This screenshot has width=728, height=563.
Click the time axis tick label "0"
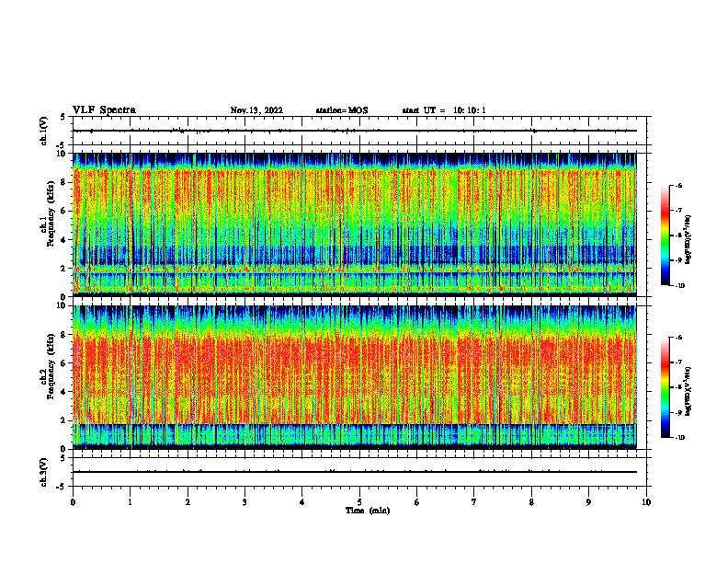[73, 502]
